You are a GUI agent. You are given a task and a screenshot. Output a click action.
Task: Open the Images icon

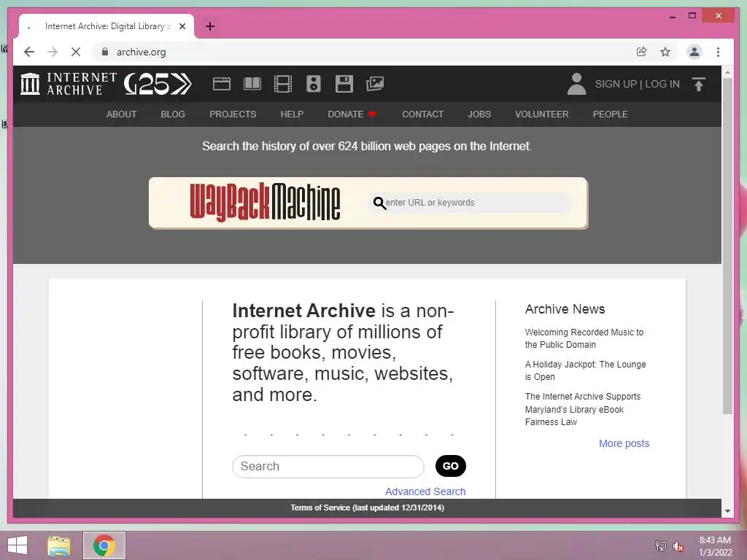coord(375,84)
